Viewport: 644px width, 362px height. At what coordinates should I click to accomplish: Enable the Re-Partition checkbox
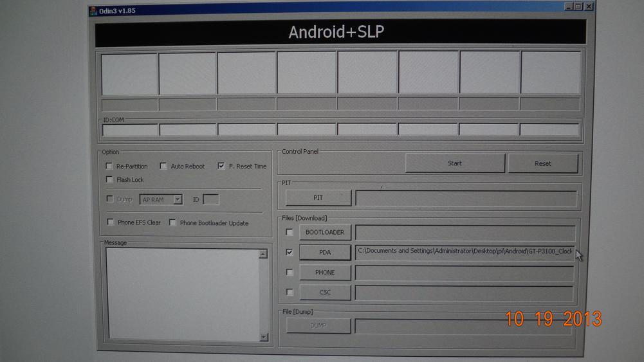pos(109,166)
